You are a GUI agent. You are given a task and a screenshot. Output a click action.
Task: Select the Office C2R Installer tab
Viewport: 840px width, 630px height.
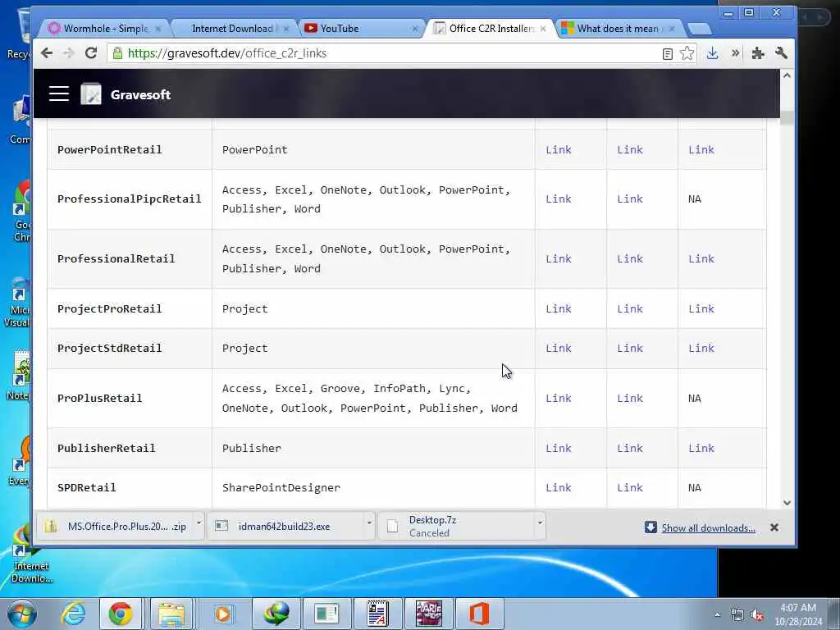pos(491,29)
